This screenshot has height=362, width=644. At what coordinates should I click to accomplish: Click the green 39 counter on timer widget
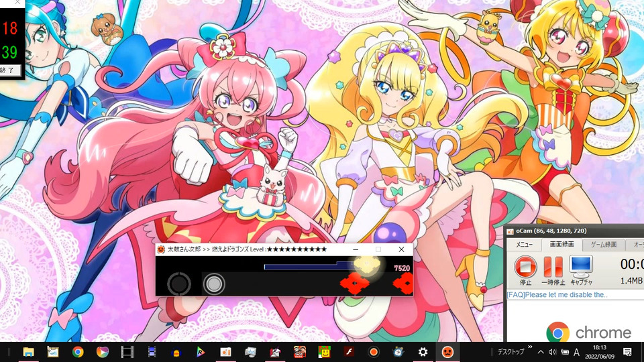tap(9, 52)
